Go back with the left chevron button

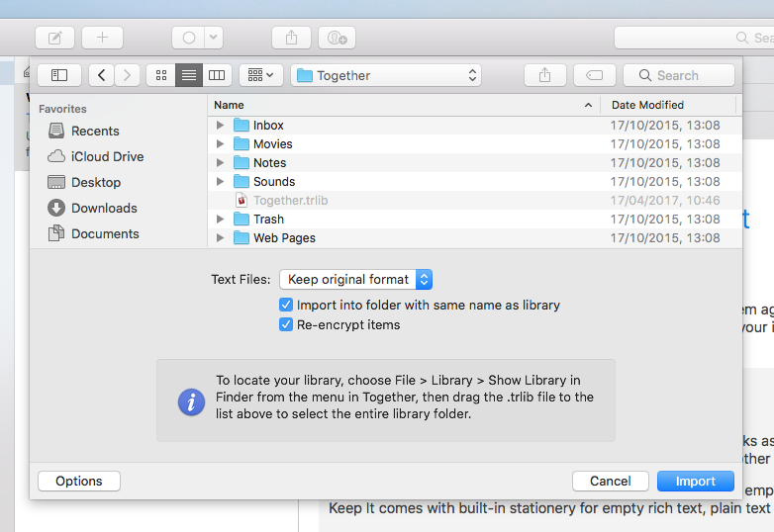(102, 75)
